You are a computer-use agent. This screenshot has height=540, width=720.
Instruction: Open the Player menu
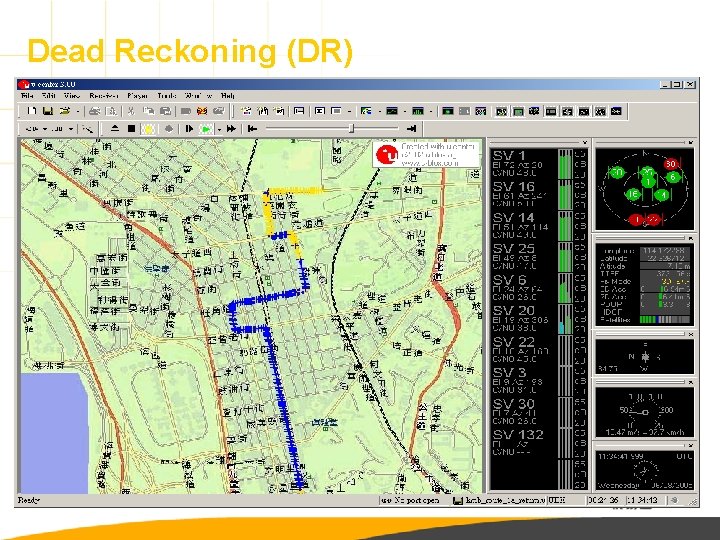tap(137, 96)
